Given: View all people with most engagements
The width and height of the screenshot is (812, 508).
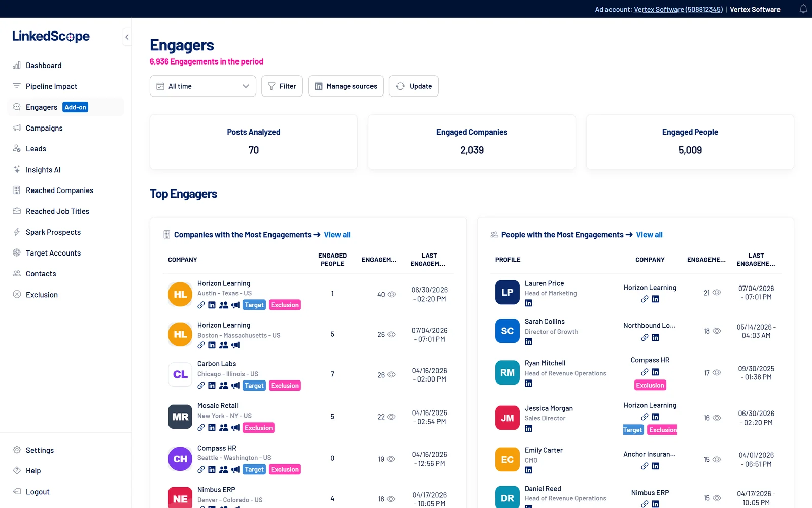Looking at the screenshot, I should point(649,235).
